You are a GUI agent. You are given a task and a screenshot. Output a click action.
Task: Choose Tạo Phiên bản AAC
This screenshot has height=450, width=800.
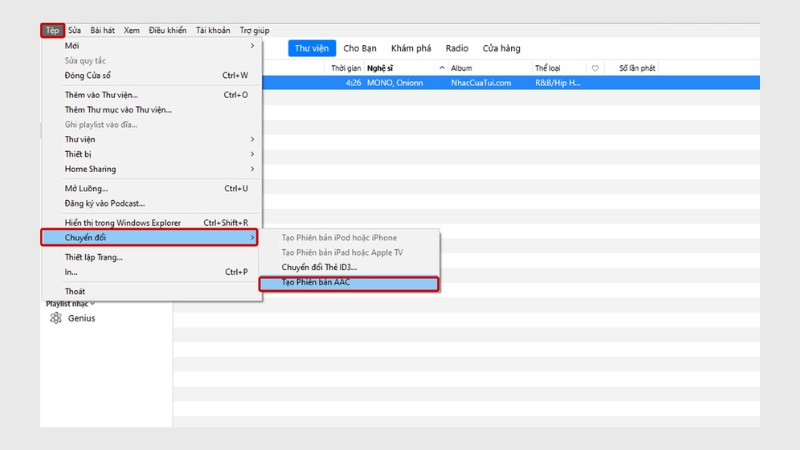[x=348, y=283]
